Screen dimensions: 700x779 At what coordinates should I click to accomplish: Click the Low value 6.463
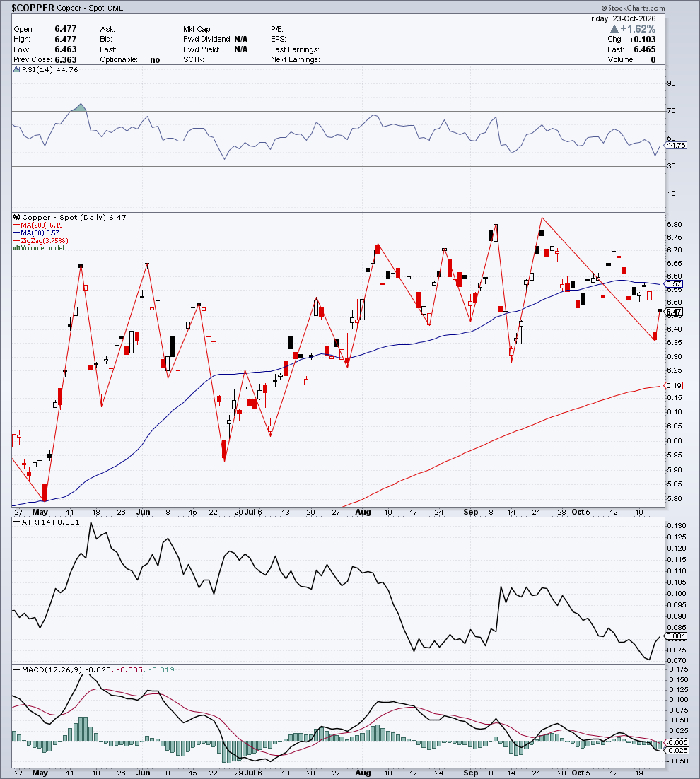click(x=66, y=49)
